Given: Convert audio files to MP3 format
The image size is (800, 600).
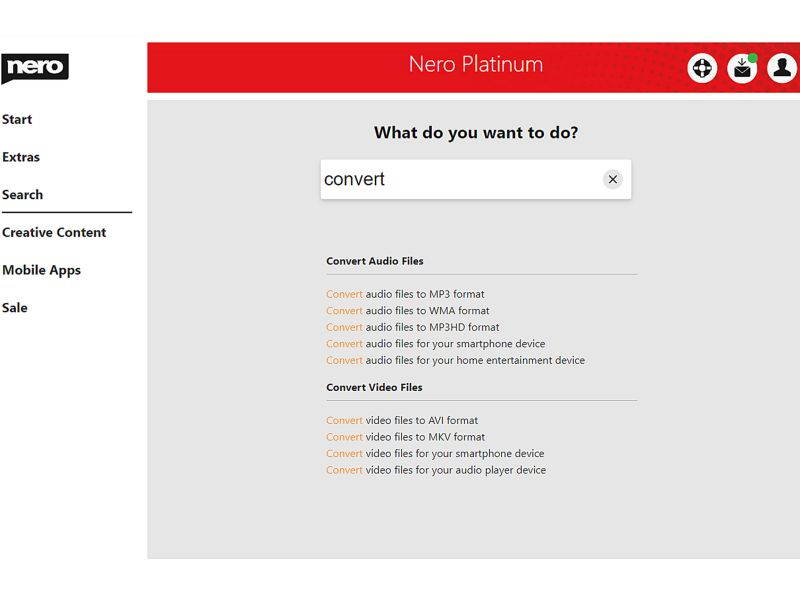Looking at the screenshot, I should click(404, 294).
